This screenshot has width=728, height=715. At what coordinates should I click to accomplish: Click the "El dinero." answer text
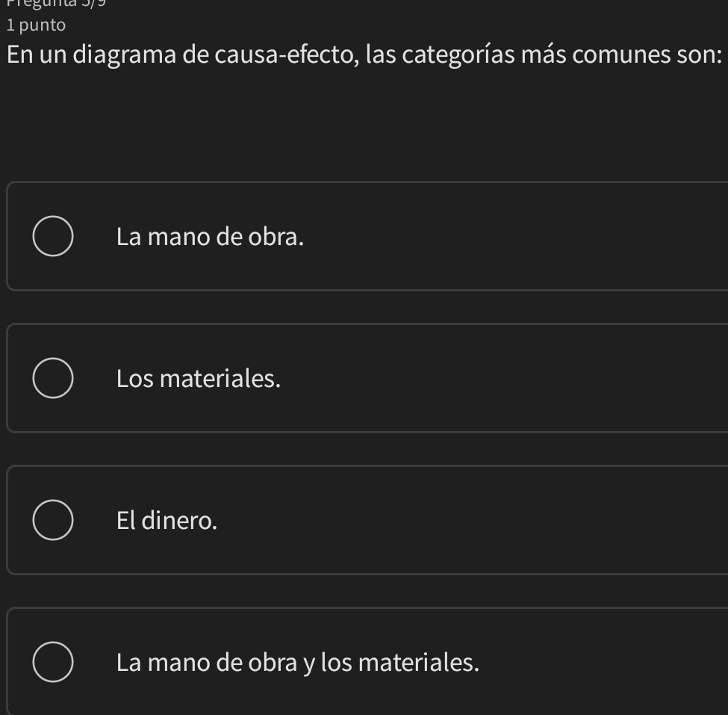(x=167, y=520)
